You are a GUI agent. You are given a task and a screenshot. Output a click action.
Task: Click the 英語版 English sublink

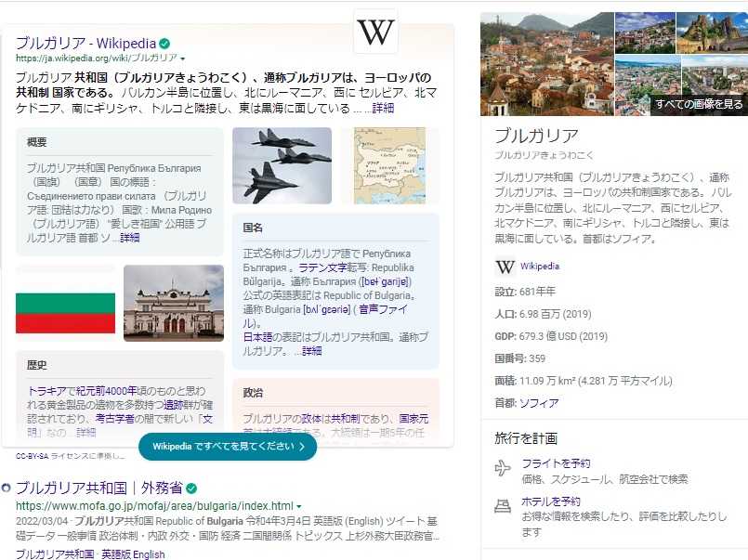(x=133, y=554)
